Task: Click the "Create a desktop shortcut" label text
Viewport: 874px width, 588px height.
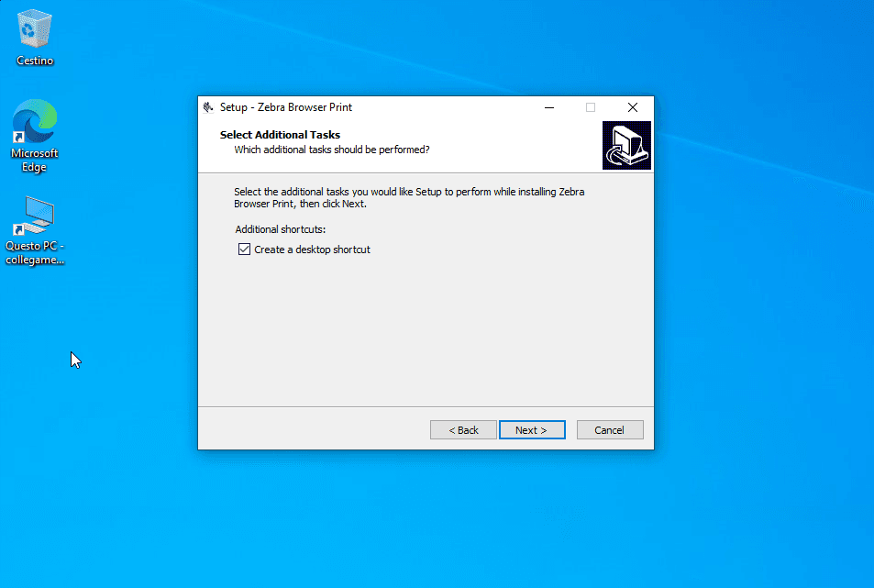Action: pyautogui.click(x=312, y=250)
